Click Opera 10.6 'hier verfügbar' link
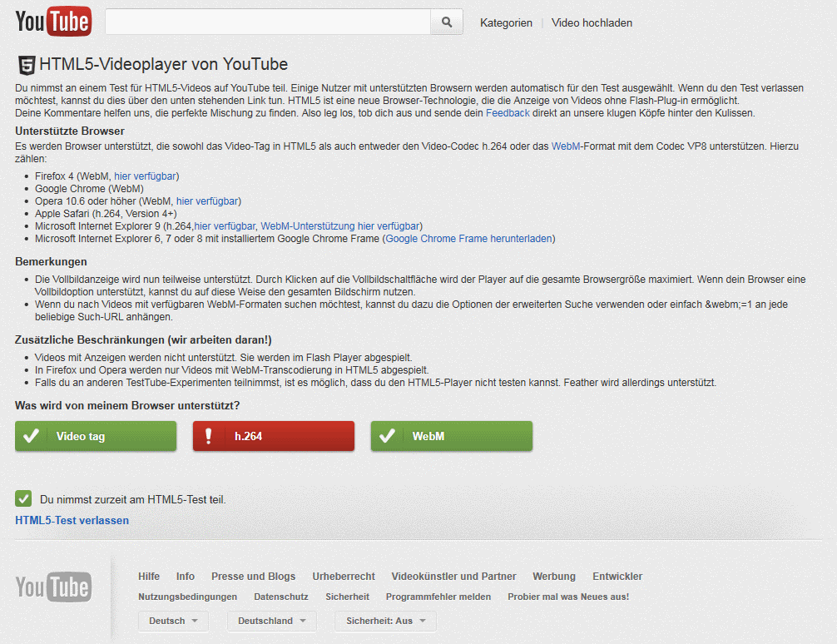This screenshot has height=644, width=837. pos(207,201)
